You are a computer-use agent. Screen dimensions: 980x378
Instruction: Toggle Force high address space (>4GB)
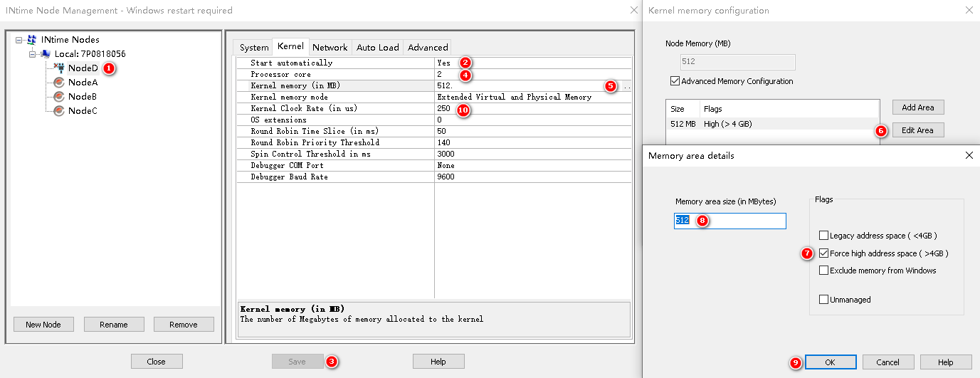coord(824,253)
